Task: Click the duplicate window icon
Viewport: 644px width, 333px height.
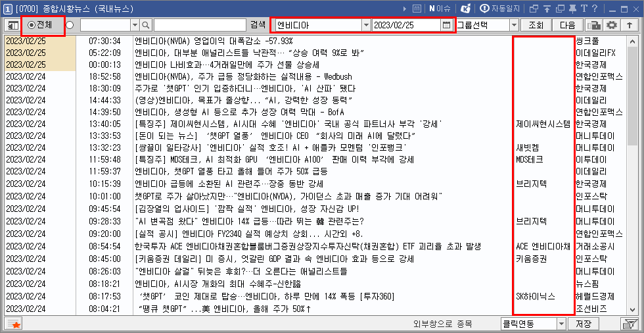Action: pos(560,8)
